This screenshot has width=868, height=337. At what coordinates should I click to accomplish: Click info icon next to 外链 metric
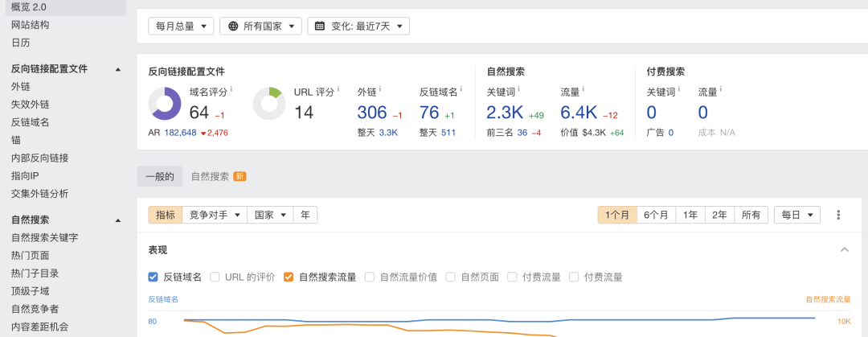click(x=380, y=88)
